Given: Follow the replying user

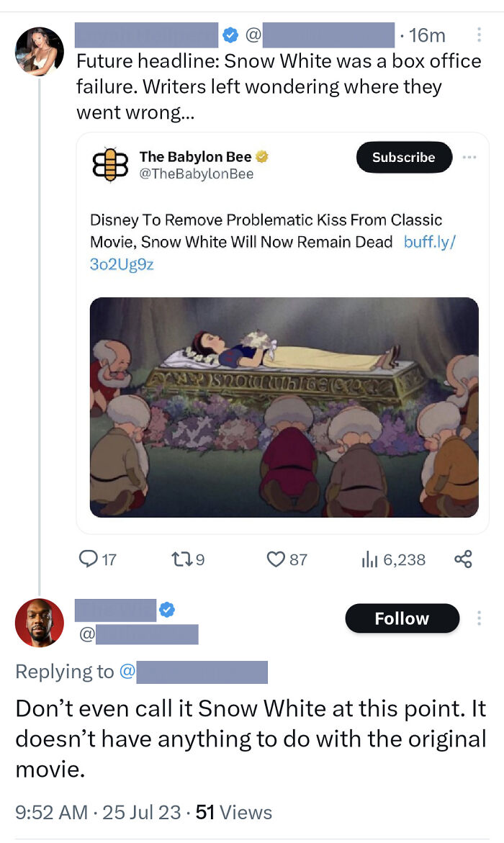Looking at the screenshot, I should coord(402,618).
